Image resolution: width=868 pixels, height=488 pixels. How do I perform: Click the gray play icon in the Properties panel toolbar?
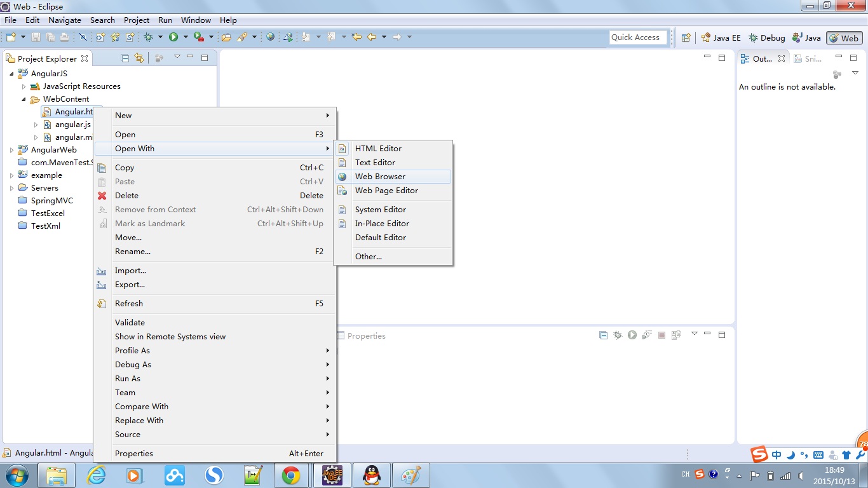632,335
